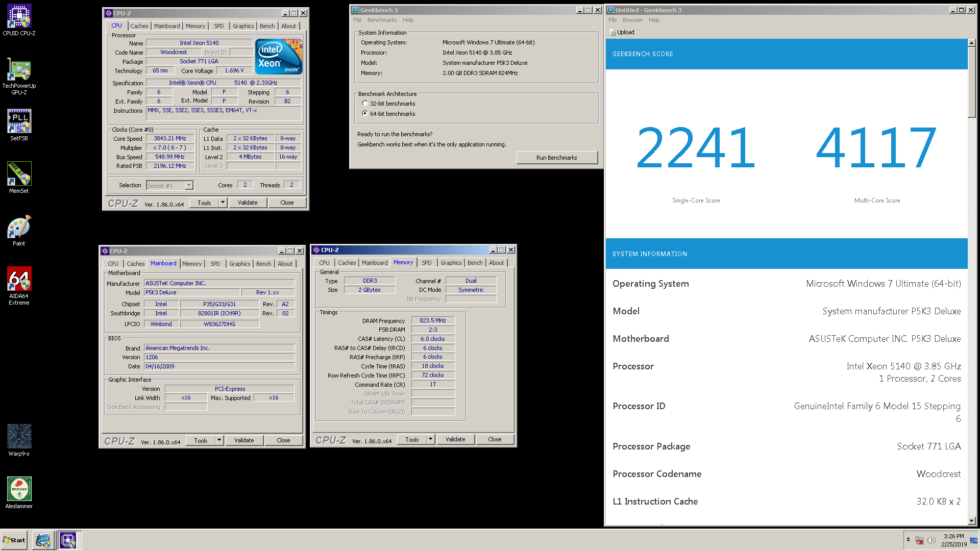Image resolution: width=980 pixels, height=551 pixels.
Task: Click Multiplier value x 7.0
Action: coord(170,147)
